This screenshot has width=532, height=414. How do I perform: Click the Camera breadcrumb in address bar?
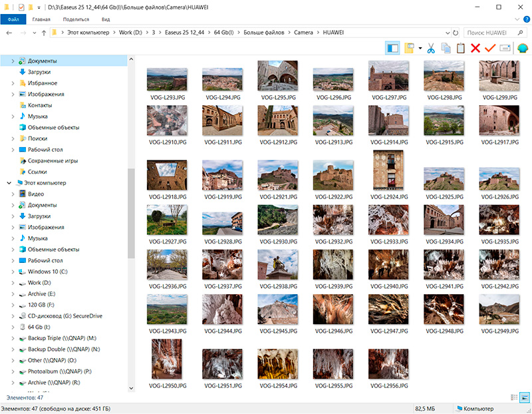pos(305,32)
